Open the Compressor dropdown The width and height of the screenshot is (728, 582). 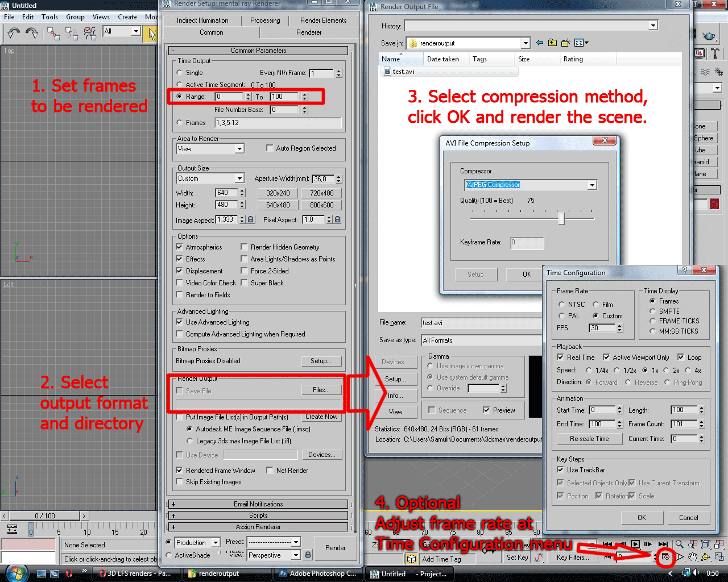tap(592, 185)
